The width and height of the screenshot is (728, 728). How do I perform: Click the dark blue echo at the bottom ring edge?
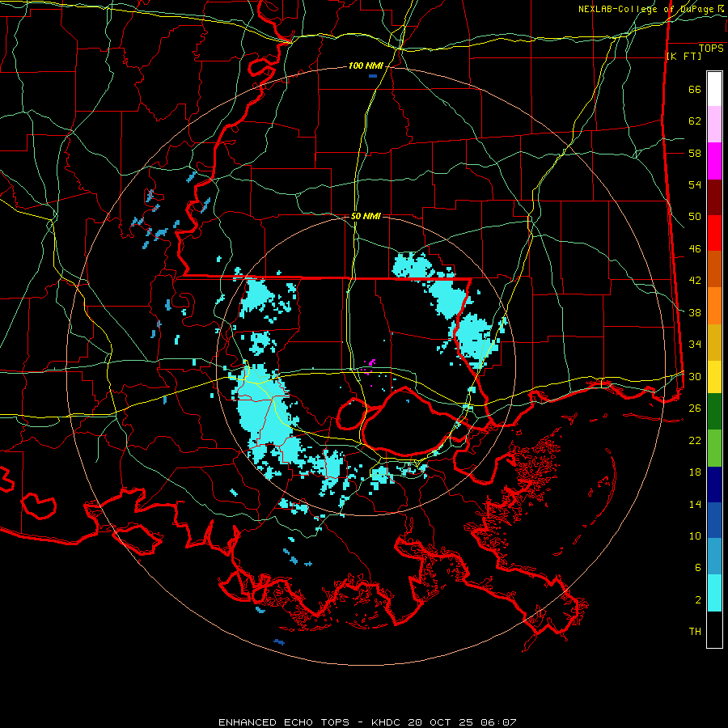[x=279, y=641]
